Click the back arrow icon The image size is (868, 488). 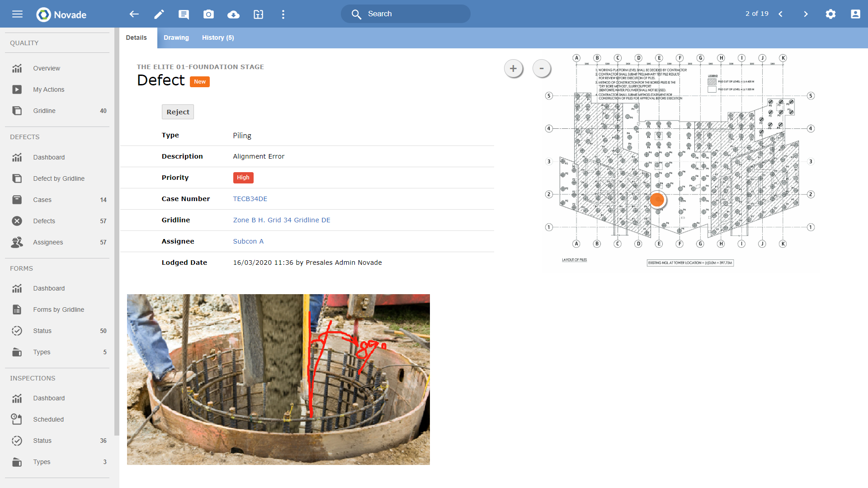134,14
